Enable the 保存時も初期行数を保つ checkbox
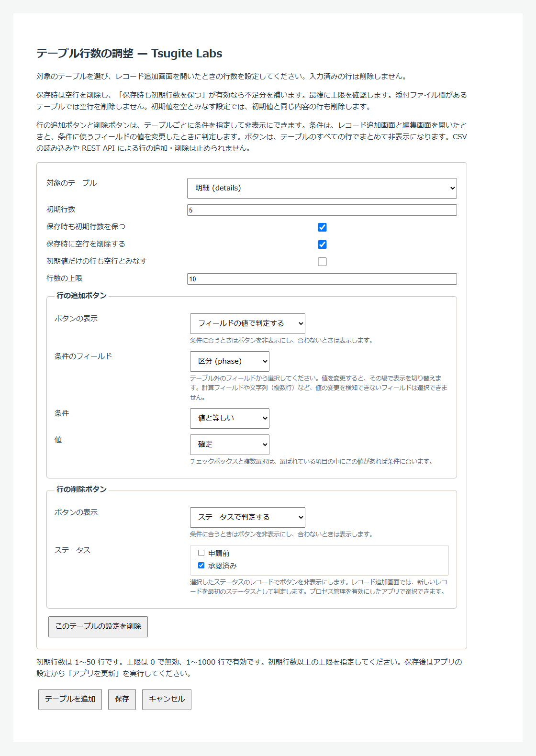The width and height of the screenshot is (536, 756). tap(322, 227)
